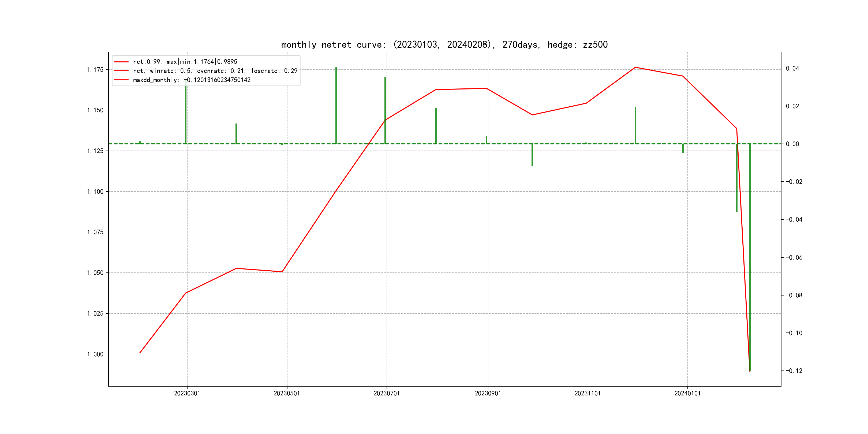Click the x-axis label 20231101
This screenshot has height=434, width=868.
587,394
